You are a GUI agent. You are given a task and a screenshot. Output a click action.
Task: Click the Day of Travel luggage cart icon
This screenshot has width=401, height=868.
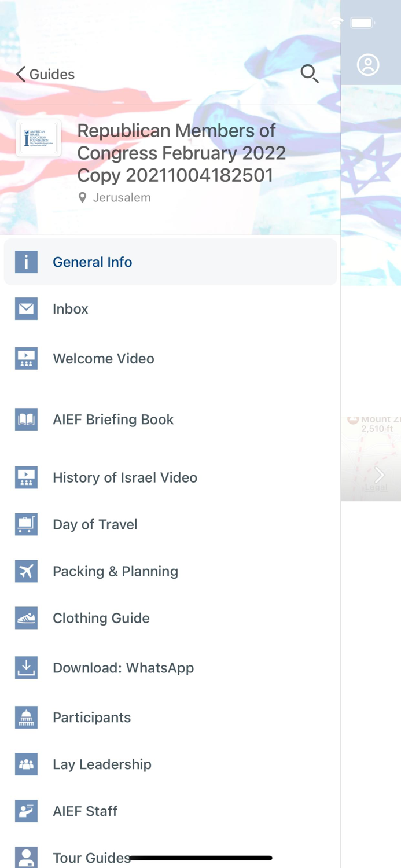click(x=26, y=524)
